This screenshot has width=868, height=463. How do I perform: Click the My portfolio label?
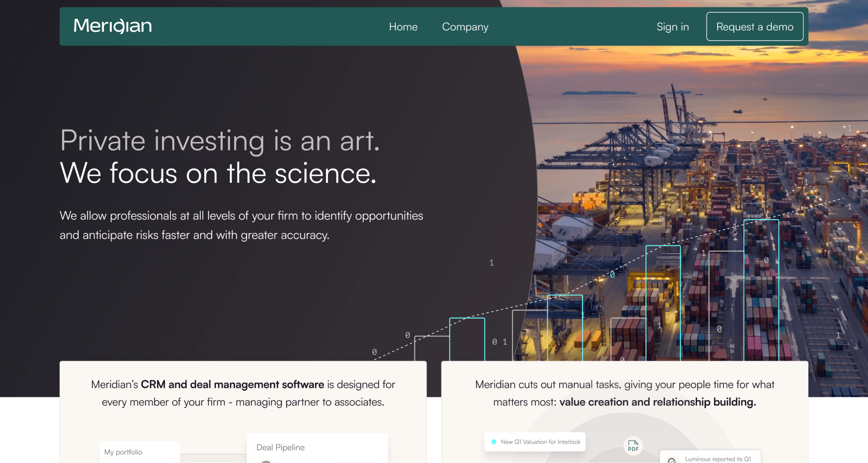click(123, 452)
